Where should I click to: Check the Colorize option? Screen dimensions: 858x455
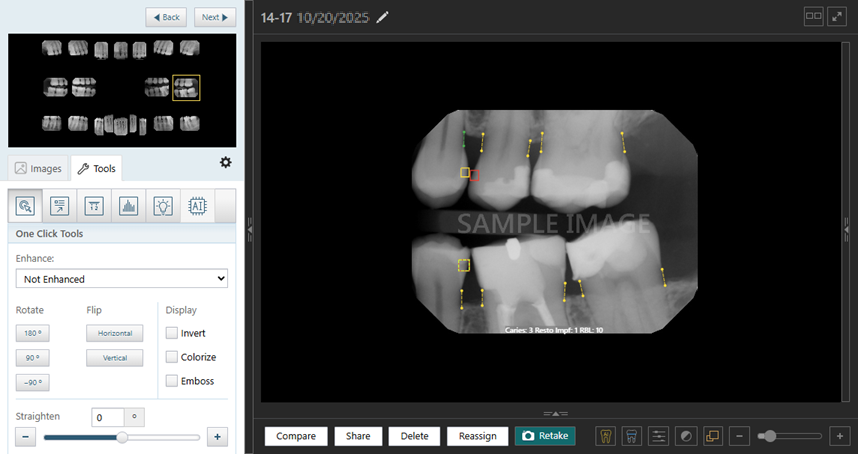pyautogui.click(x=173, y=357)
